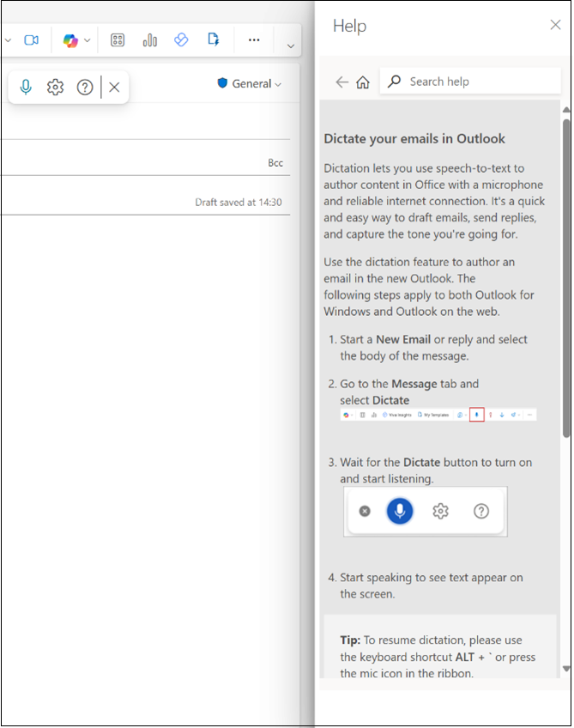
Task: Click the 'Dictation lets you use speech-to-text' paragraph
Action: pyautogui.click(x=434, y=201)
